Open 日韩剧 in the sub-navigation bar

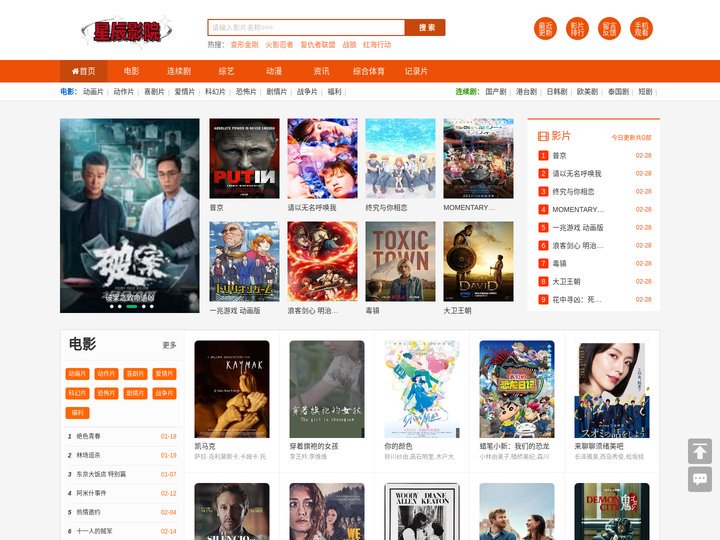(x=557, y=92)
